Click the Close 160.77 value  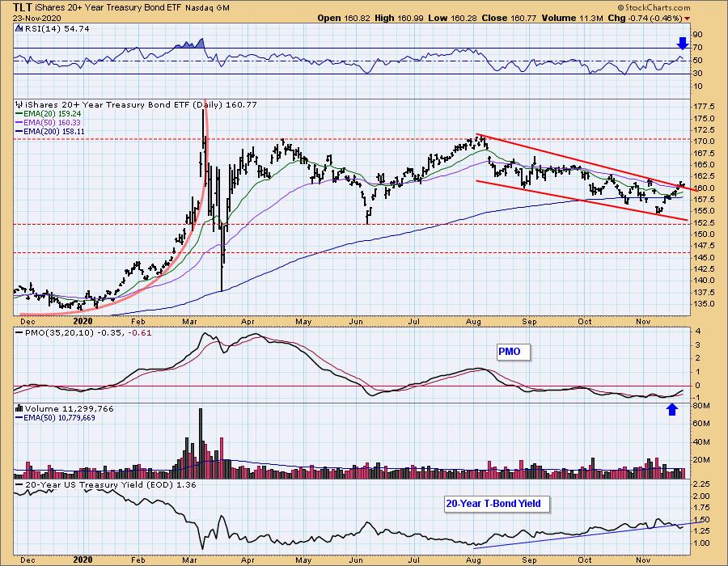pos(509,18)
